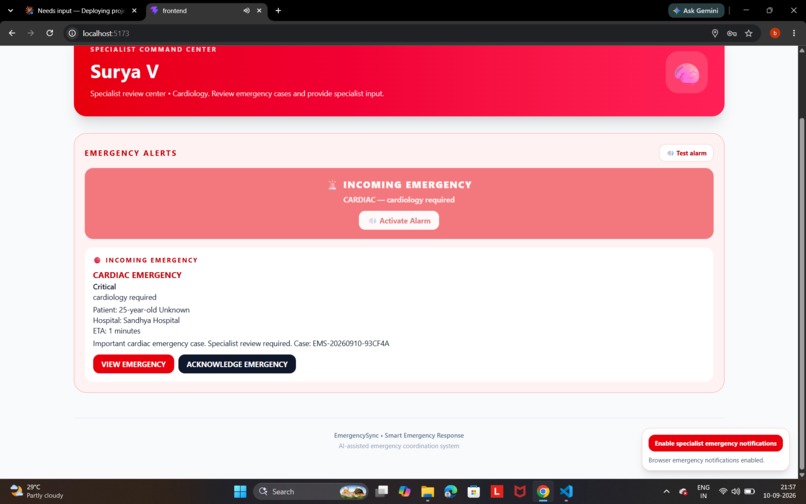Click the ETA: 1 minutes text
The height and width of the screenshot is (504, 806).
point(117,331)
